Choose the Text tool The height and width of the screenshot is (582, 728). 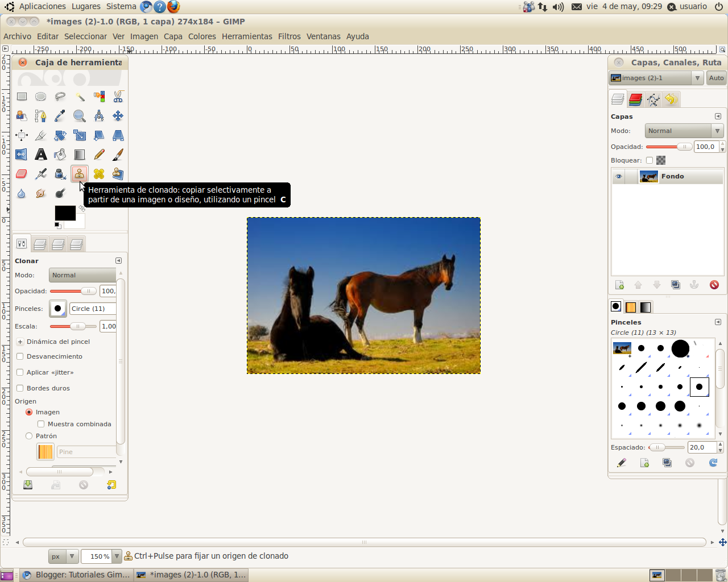(41, 155)
